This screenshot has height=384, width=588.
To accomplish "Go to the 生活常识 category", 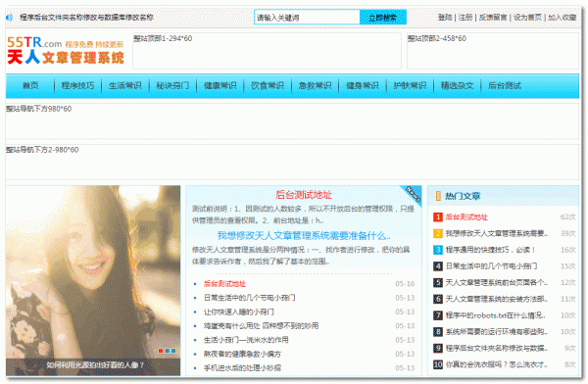I will point(124,85).
